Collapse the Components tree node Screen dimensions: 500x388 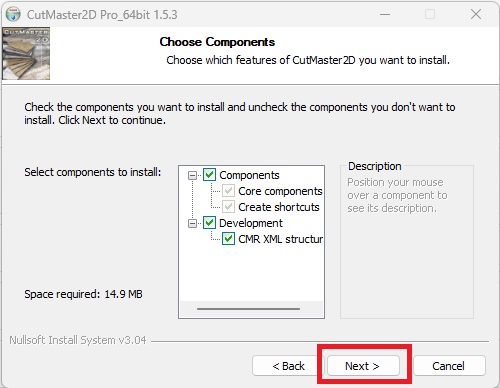[x=192, y=175]
